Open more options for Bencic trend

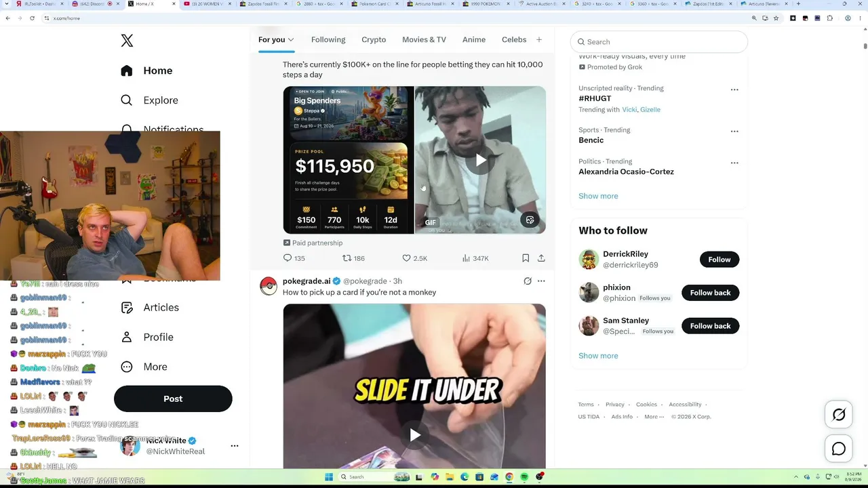[x=734, y=131]
